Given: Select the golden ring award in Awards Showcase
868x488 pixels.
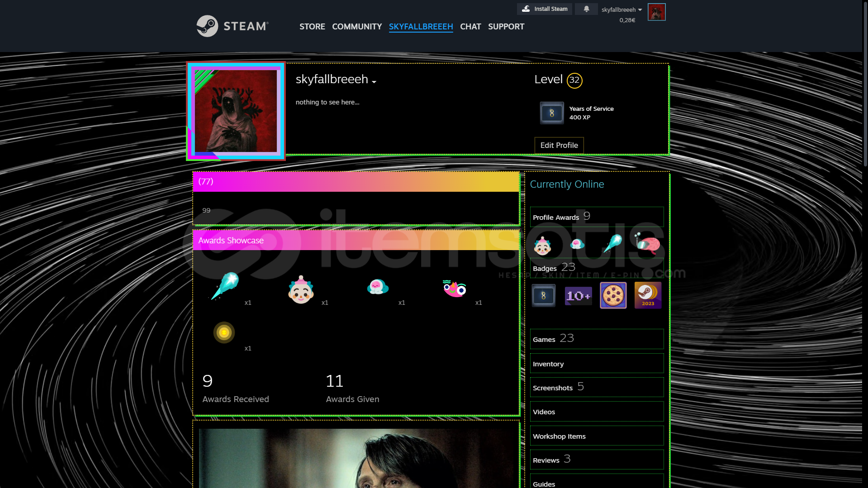Looking at the screenshot, I should click(224, 333).
